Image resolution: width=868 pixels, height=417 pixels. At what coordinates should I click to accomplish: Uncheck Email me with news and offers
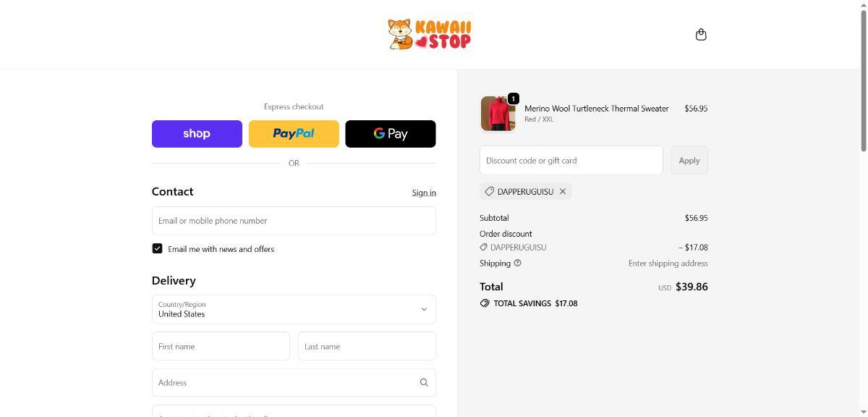[x=157, y=249]
